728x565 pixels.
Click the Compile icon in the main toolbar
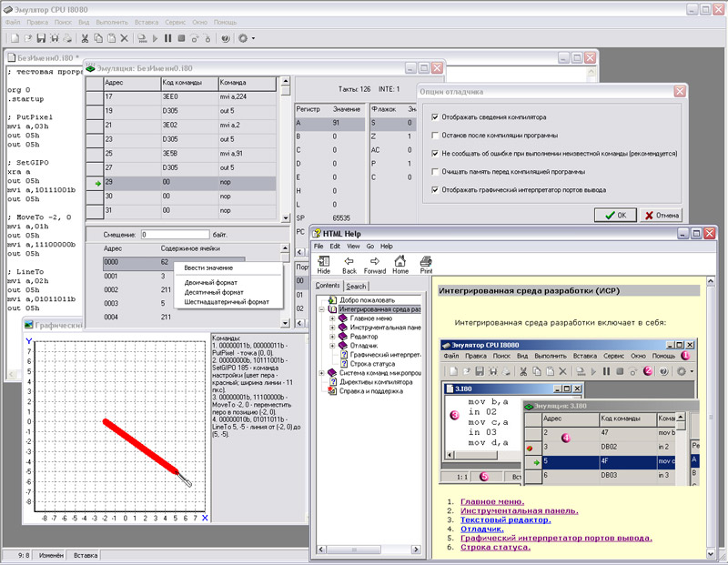(142, 38)
